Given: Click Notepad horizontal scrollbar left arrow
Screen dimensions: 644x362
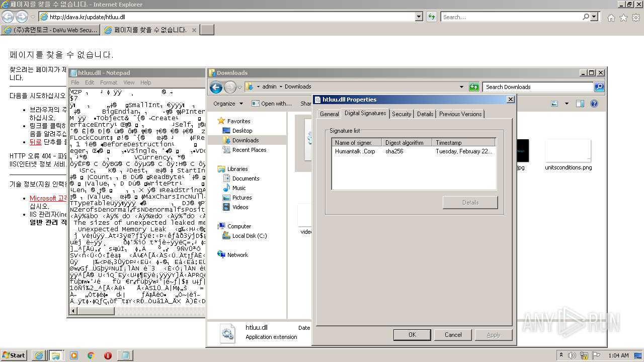Looking at the screenshot, I should [x=73, y=311].
